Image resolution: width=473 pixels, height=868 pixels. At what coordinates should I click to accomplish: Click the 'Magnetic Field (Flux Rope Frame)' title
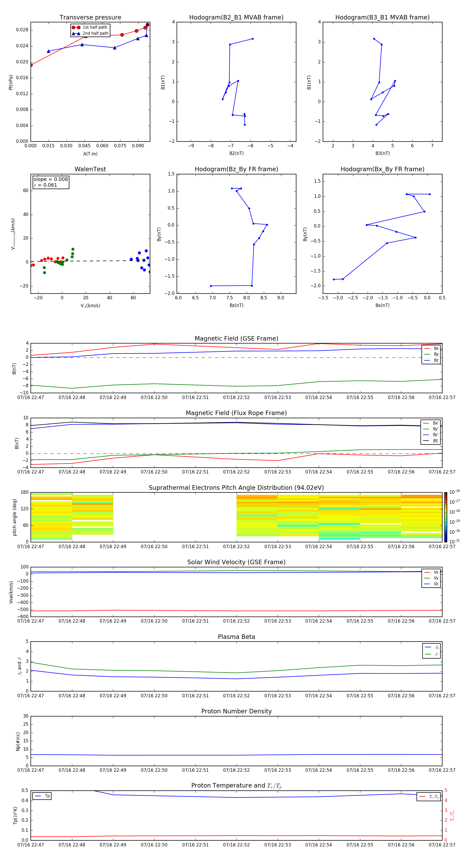(236, 413)
